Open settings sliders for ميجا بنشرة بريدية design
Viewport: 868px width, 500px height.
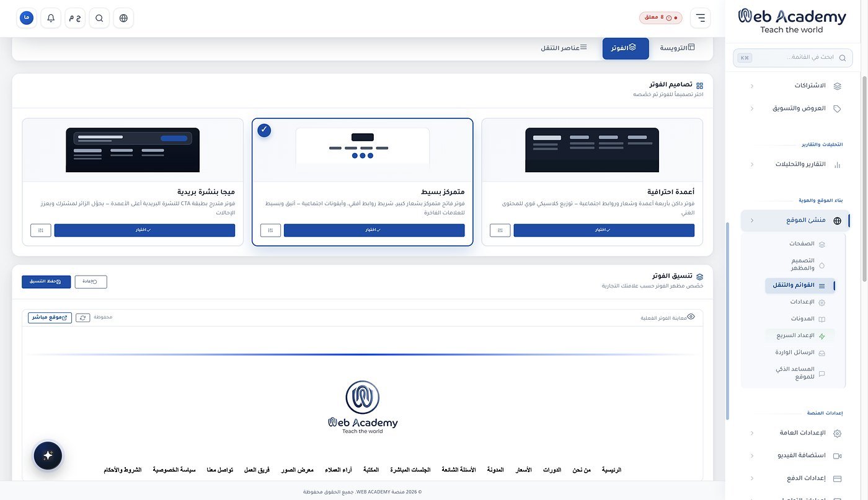coord(40,230)
